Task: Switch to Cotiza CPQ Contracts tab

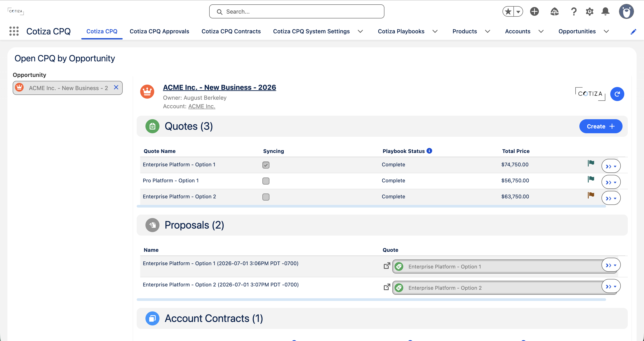Action: click(231, 32)
